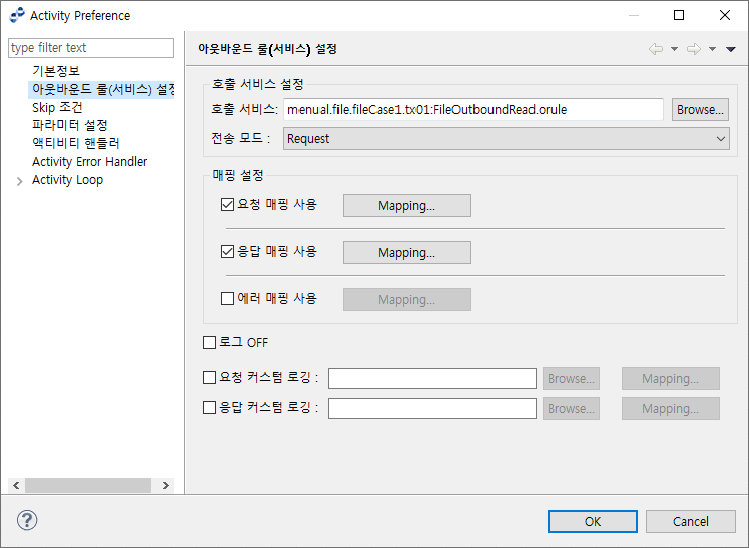Open the forward history dropdown arrow

pos(712,49)
